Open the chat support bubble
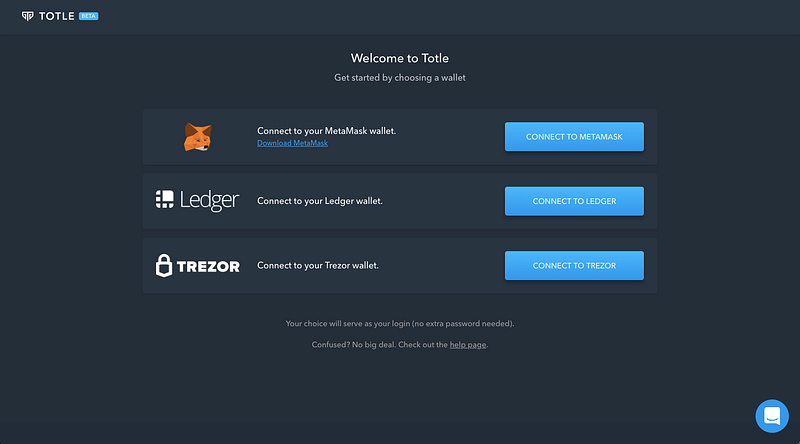This screenshot has width=800, height=444. [772, 416]
